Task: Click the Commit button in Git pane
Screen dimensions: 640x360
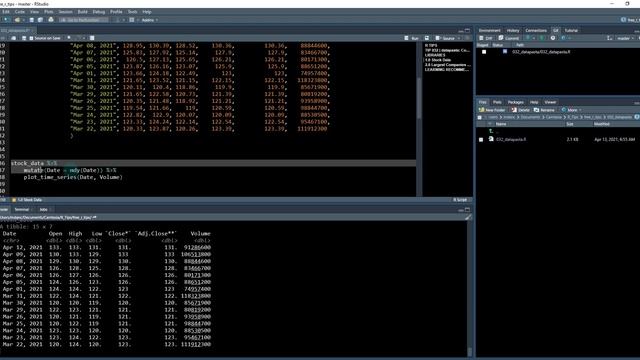Action: click(x=509, y=38)
